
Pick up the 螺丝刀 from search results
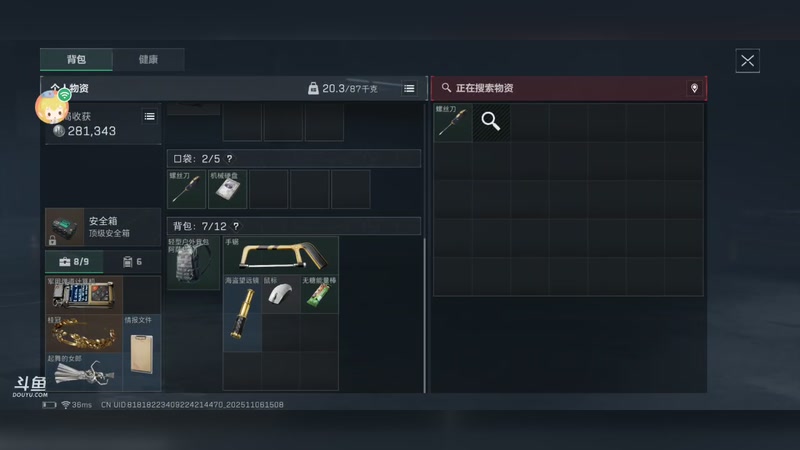tap(453, 122)
